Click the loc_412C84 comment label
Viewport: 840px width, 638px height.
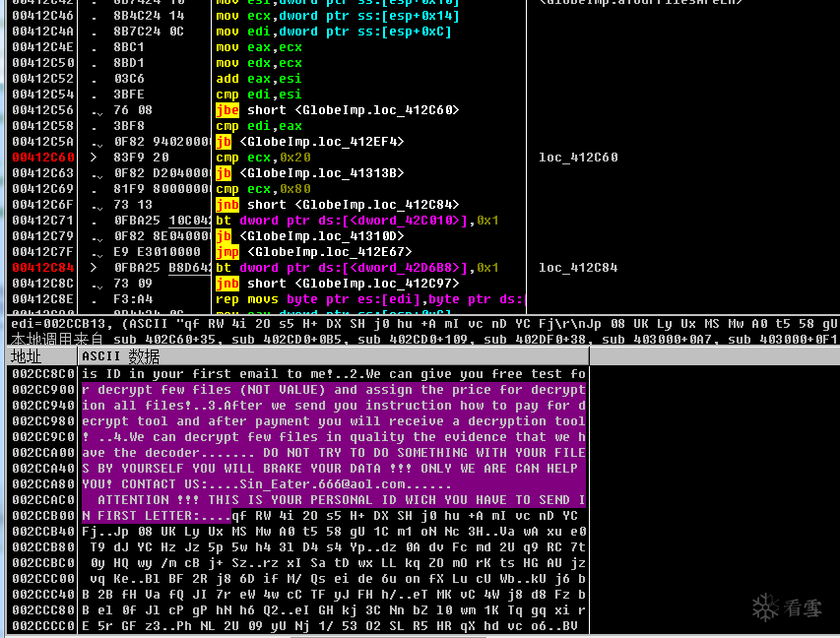pyautogui.click(x=578, y=267)
